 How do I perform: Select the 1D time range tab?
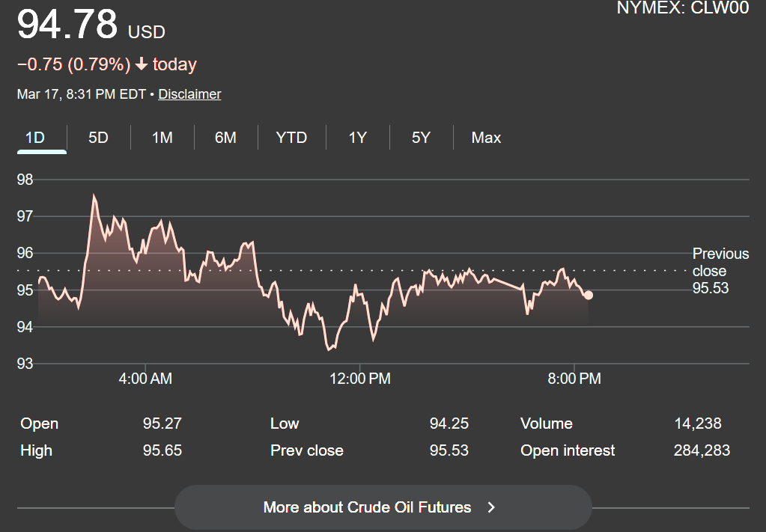[35, 138]
